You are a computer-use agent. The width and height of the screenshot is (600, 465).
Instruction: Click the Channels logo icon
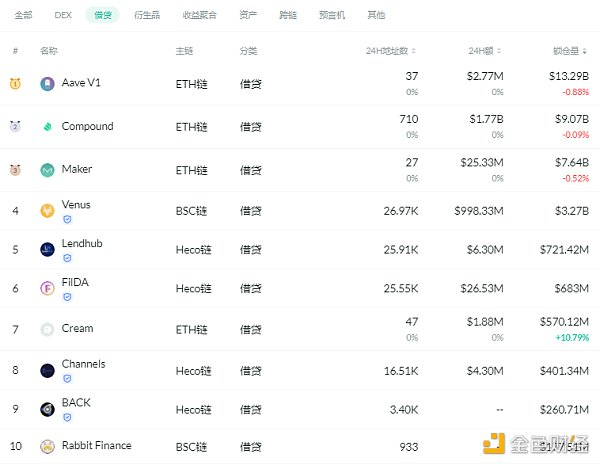click(47, 370)
